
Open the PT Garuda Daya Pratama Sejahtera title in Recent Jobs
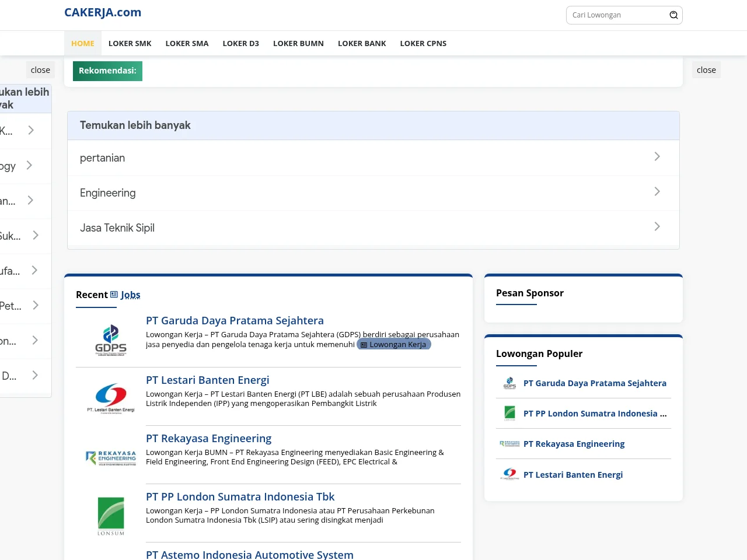pos(235,320)
